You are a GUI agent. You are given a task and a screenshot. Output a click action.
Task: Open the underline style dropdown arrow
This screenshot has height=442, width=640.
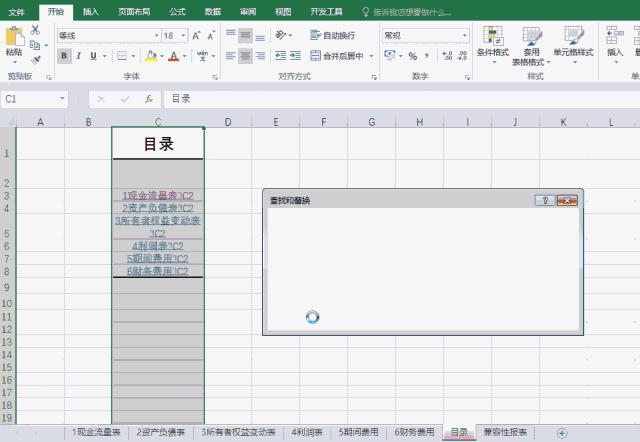point(104,56)
